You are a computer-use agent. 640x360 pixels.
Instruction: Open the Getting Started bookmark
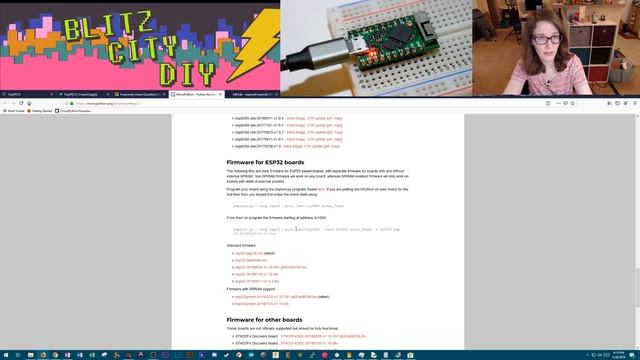(x=40, y=111)
